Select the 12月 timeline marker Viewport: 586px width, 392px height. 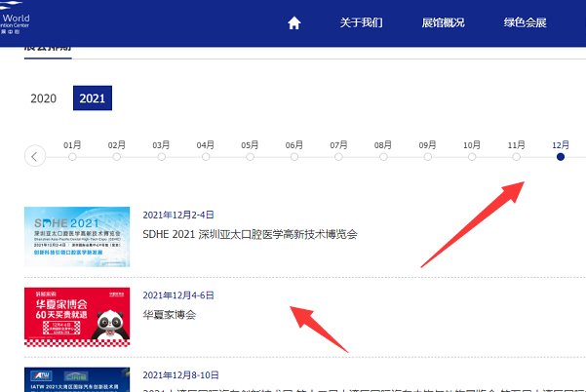[x=561, y=157]
